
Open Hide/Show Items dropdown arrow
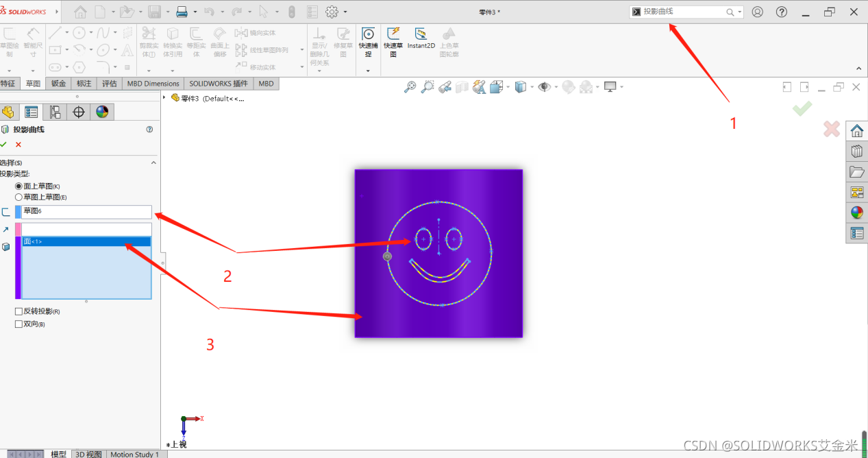click(556, 87)
